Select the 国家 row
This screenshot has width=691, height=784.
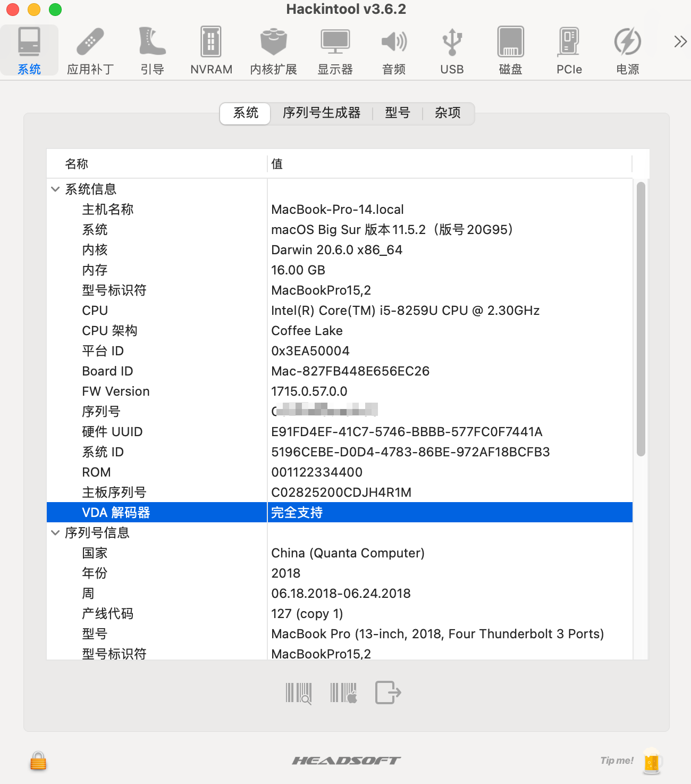pos(340,553)
